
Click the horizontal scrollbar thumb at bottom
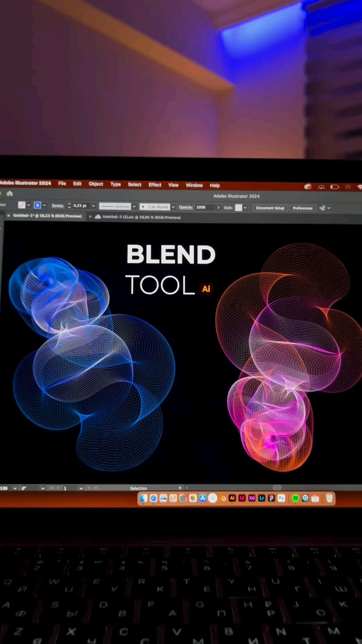click(x=277, y=487)
